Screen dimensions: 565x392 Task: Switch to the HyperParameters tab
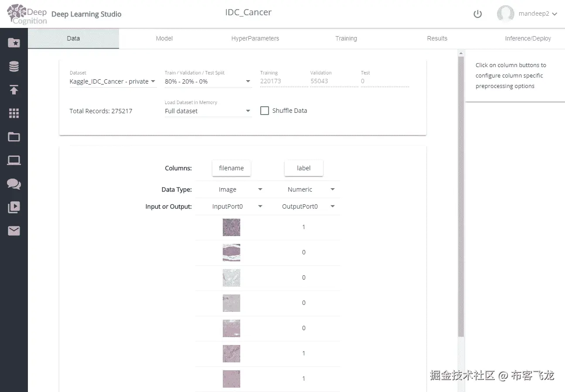255,38
